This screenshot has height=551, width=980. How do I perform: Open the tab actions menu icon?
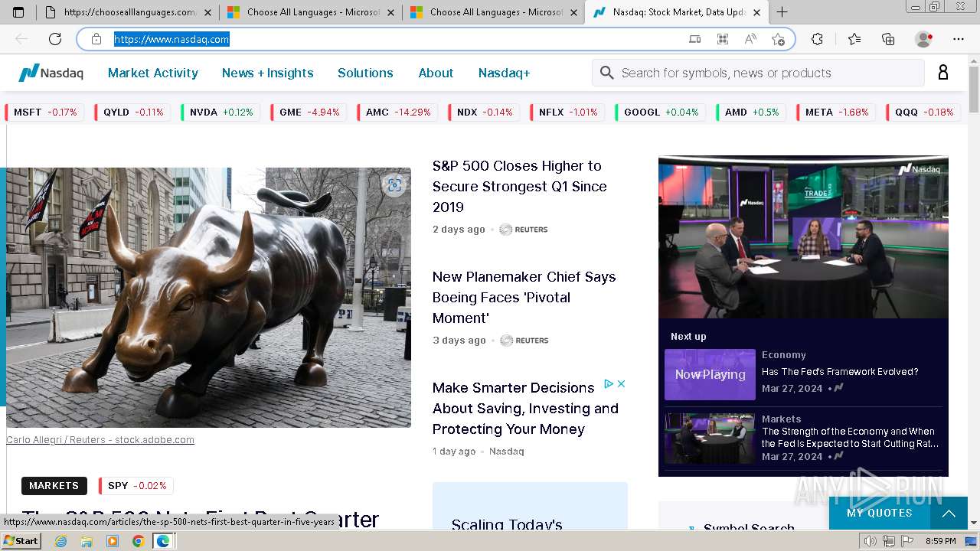click(18, 12)
